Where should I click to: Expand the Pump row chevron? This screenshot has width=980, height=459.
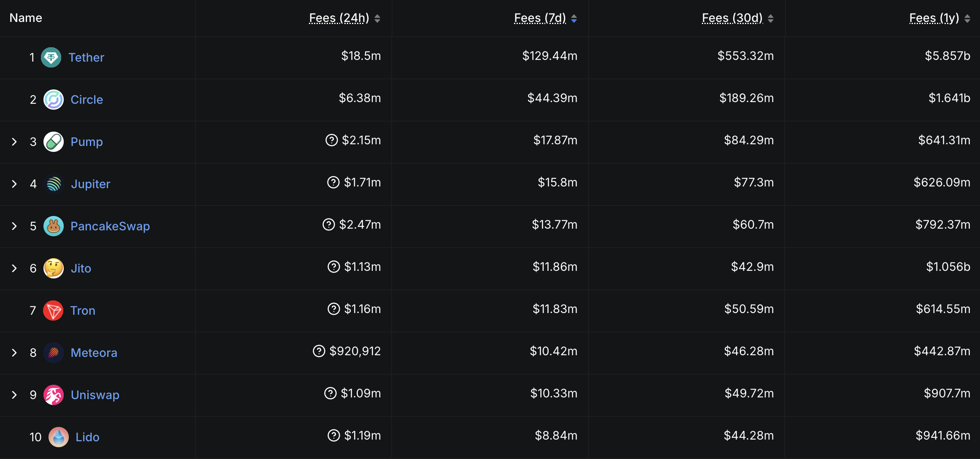[14, 142]
